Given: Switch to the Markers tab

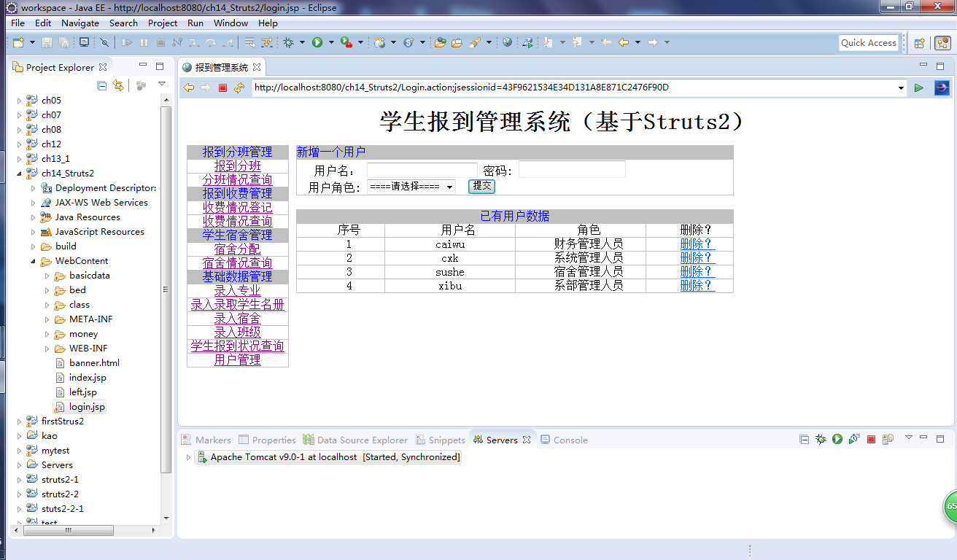Looking at the screenshot, I should [206, 440].
